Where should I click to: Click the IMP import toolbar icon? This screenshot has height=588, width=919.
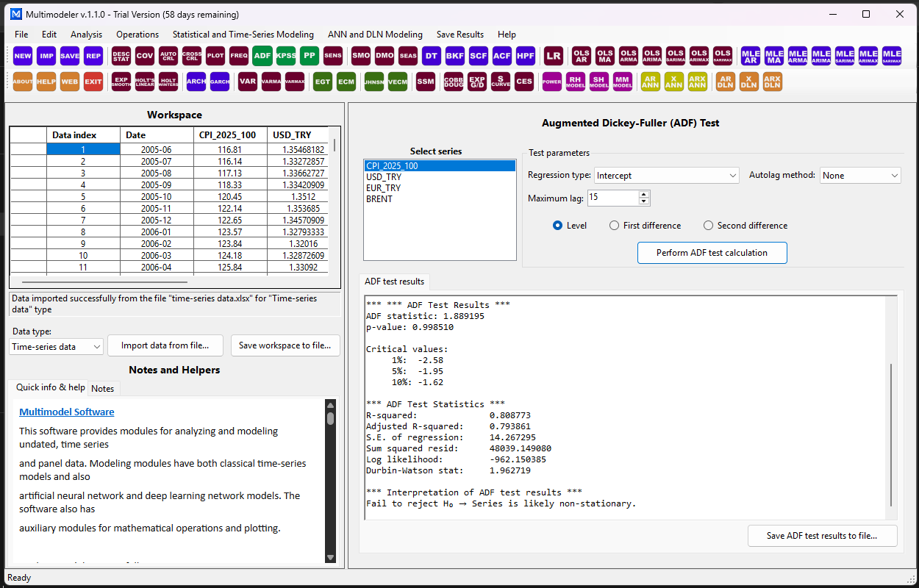(x=46, y=56)
